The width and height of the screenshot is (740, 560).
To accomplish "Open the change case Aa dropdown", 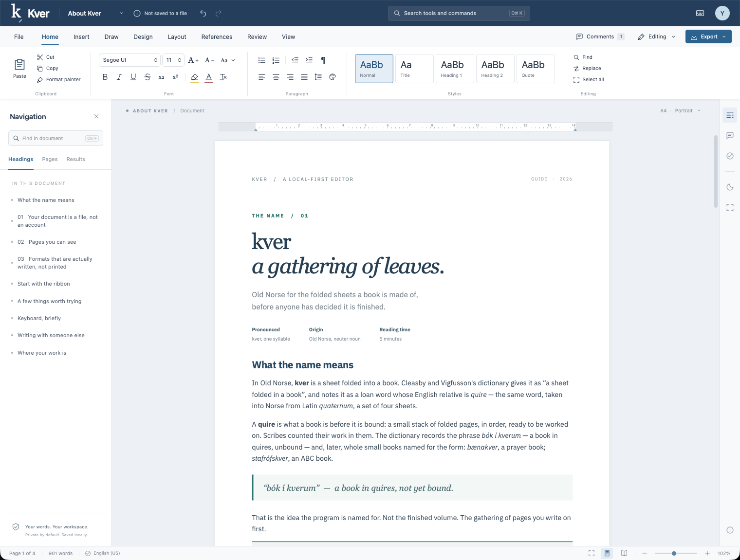I will click(x=227, y=60).
